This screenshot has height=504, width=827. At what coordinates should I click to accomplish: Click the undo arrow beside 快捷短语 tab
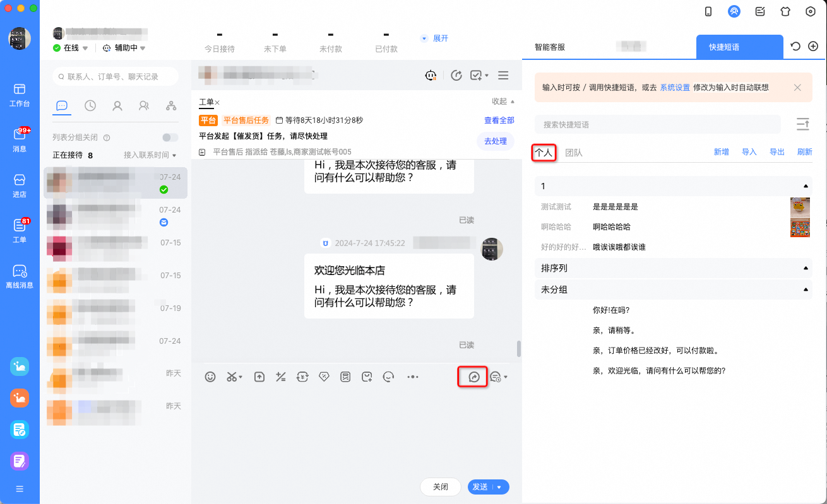click(795, 47)
